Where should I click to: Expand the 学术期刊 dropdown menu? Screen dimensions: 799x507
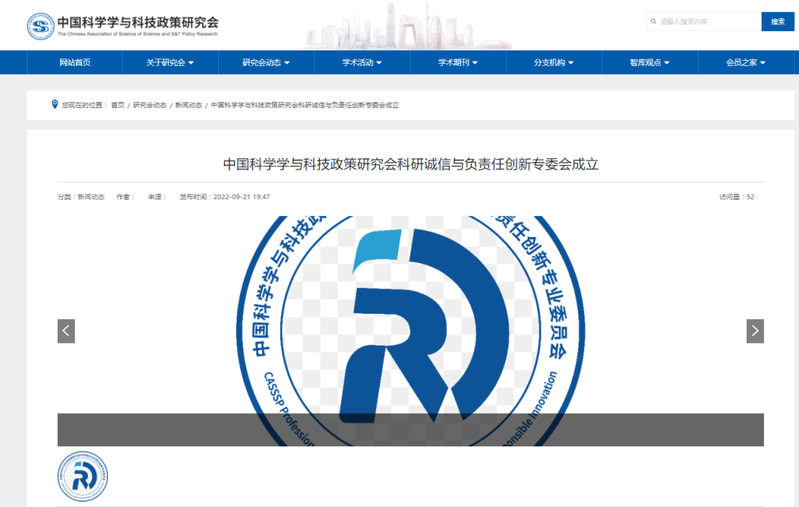(458, 62)
